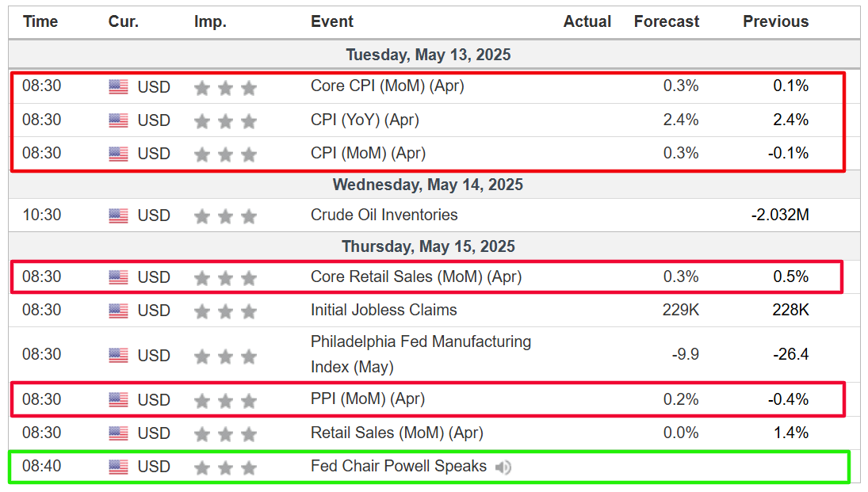This screenshot has width=868, height=492.
Task: Click the US flag in Core CPI (MoM) row
Action: point(118,87)
